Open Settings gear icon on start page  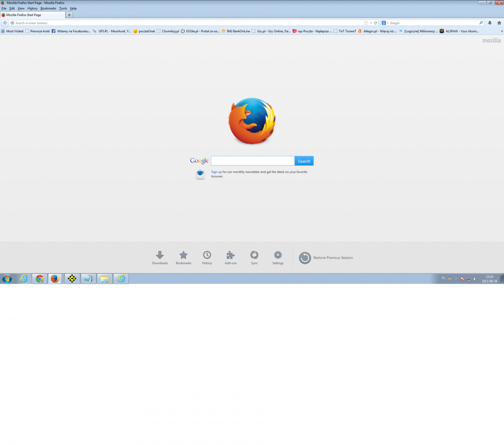coord(278,258)
